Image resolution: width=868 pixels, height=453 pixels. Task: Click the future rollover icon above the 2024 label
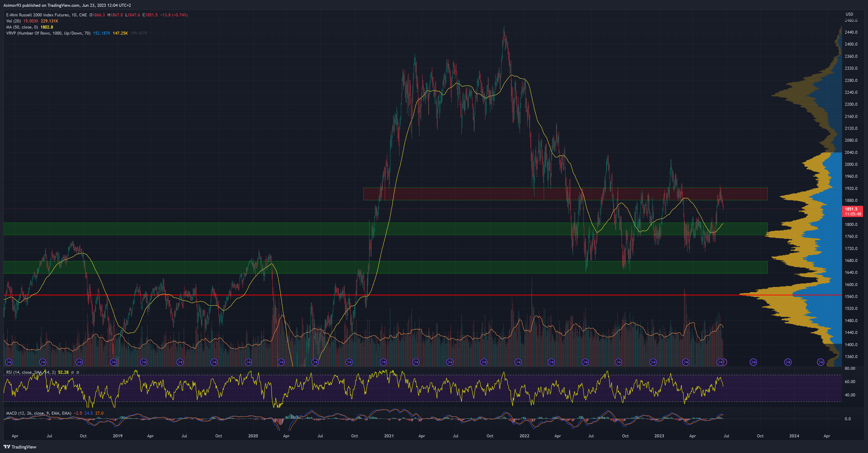click(788, 362)
